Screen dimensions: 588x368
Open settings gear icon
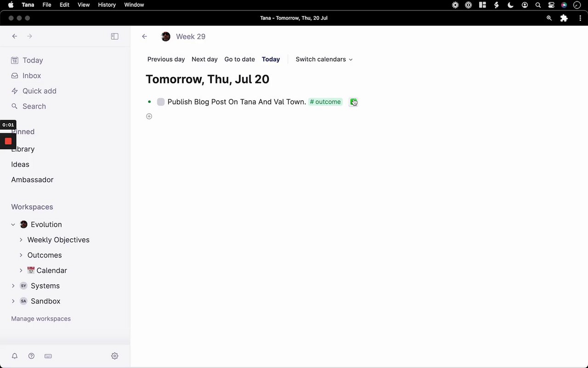tap(115, 356)
